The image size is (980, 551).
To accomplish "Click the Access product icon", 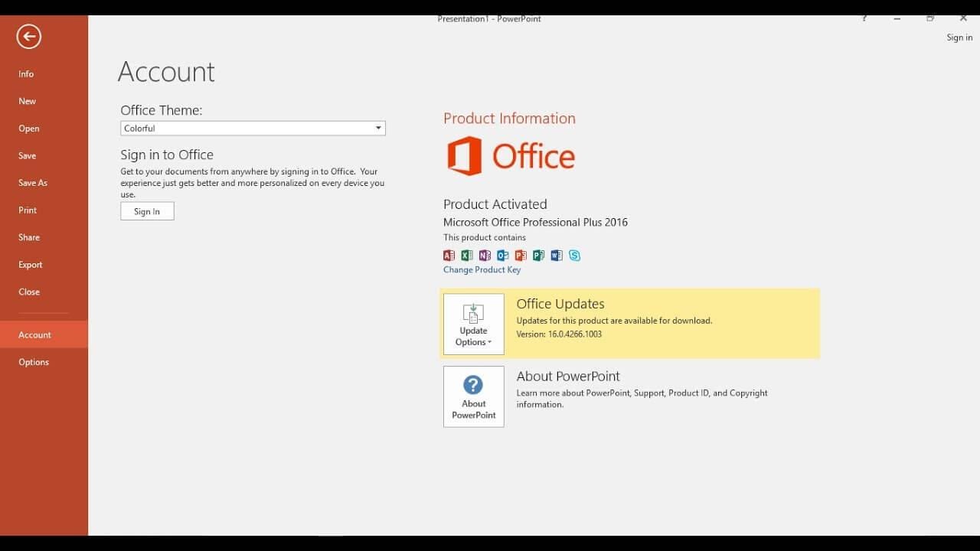I will (x=449, y=256).
